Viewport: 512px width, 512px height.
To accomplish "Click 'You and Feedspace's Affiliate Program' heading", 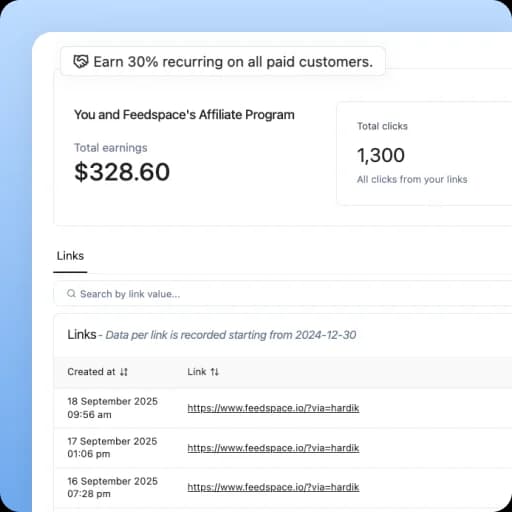I will pos(184,115).
